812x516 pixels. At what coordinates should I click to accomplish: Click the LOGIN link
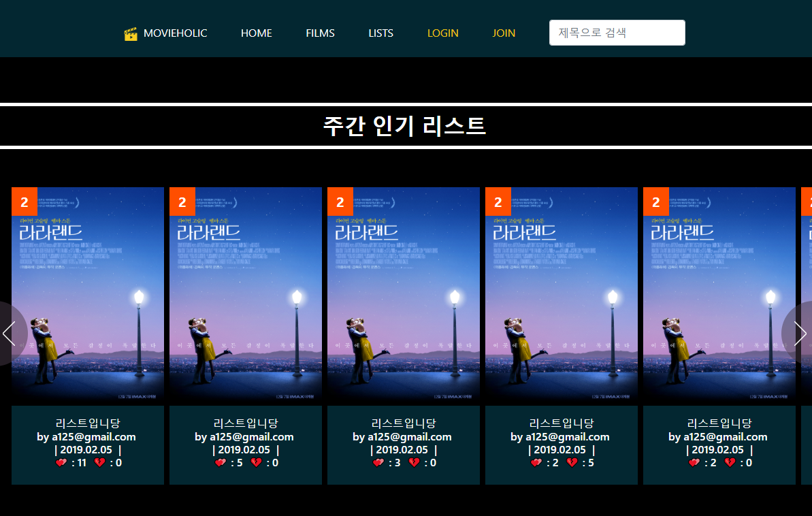[443, 33]
